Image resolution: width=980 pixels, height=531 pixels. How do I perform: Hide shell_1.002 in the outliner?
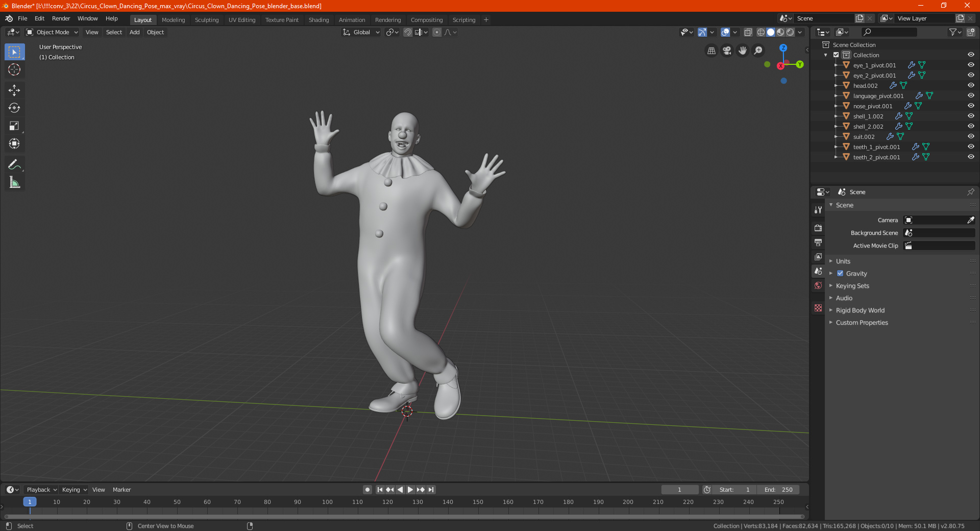coord(971,116)
